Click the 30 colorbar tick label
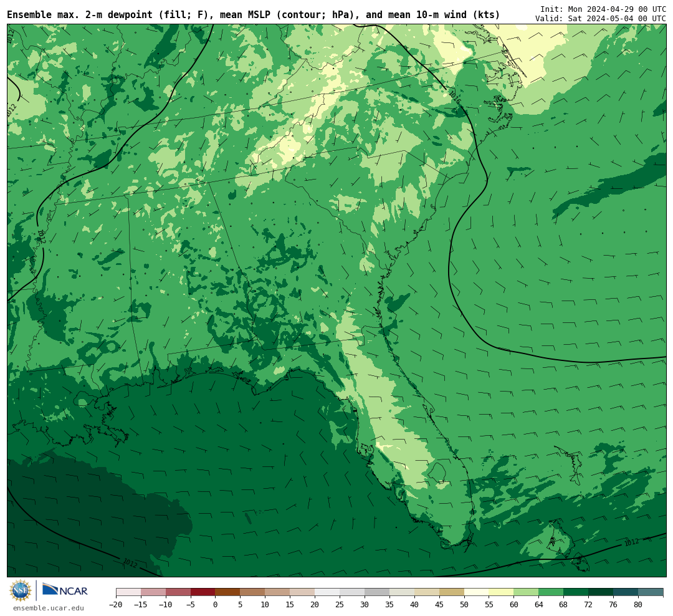 click(x=365, y=605)
